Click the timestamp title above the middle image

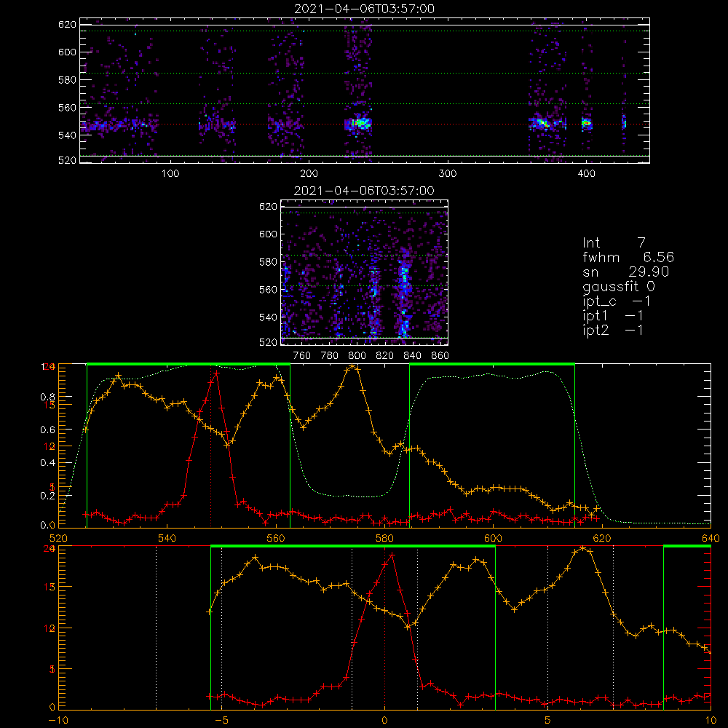tap(365, 191)
